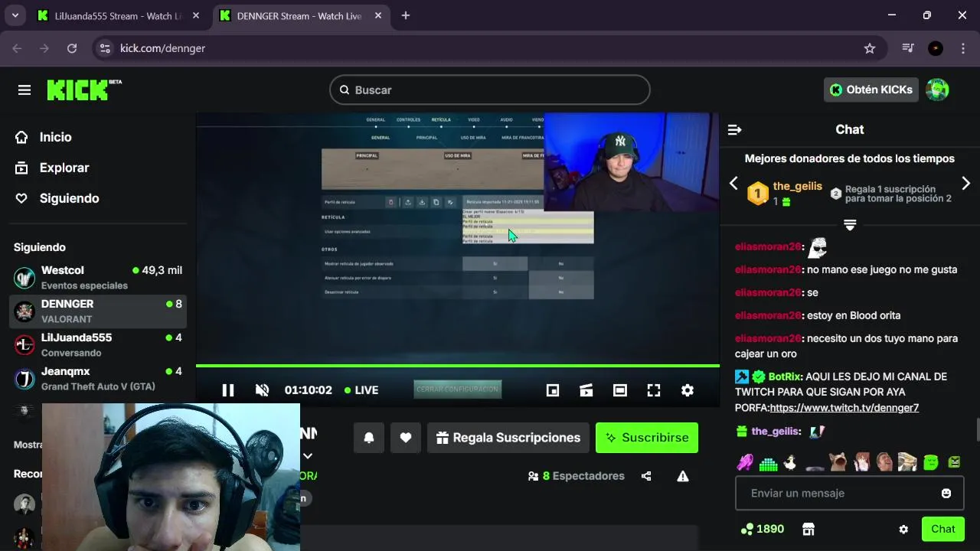Click the stream progress bar
The height and width of the screenshot is (551, 980).
(458, 366)
